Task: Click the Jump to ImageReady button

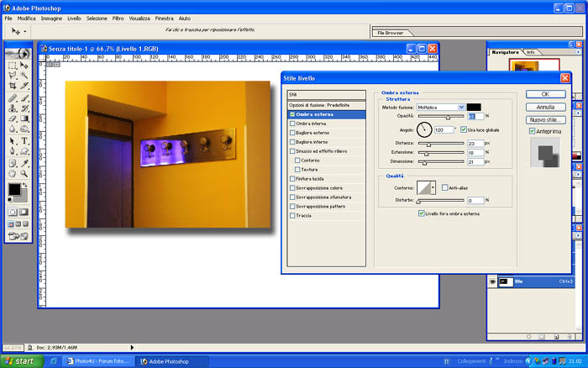Action: click(x=18, y=236)
